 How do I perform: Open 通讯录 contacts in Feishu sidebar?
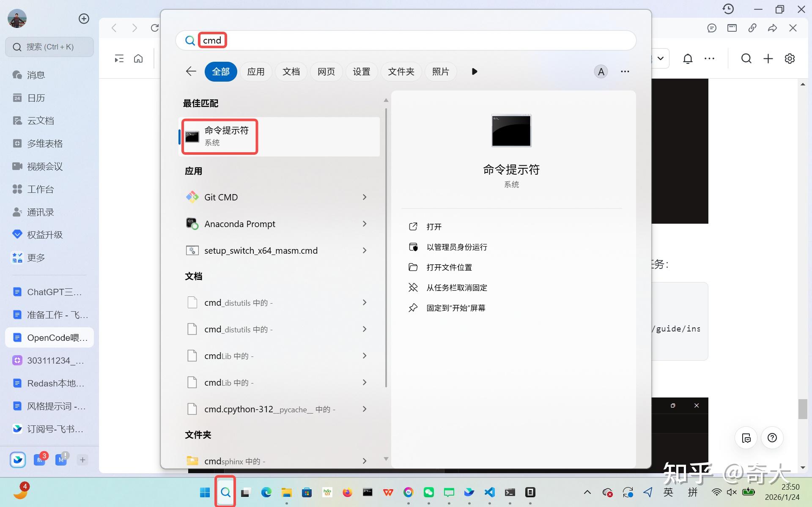point(41,212)
